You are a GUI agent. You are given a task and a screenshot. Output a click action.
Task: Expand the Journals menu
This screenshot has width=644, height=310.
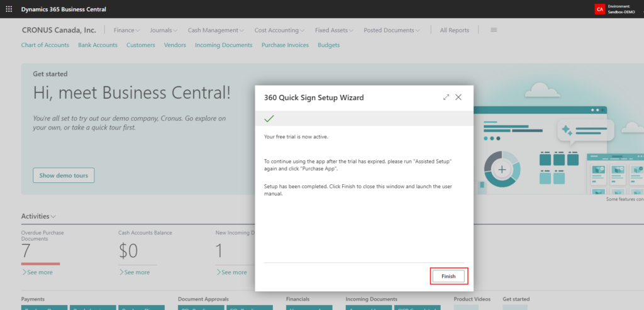[x=164, y=30]
